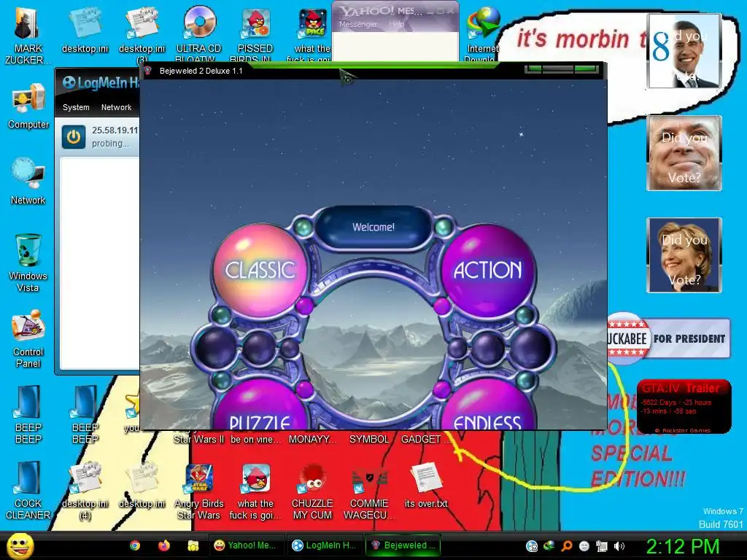Click the Huckabee FOR PRESIDENT banner

[669, 338]
